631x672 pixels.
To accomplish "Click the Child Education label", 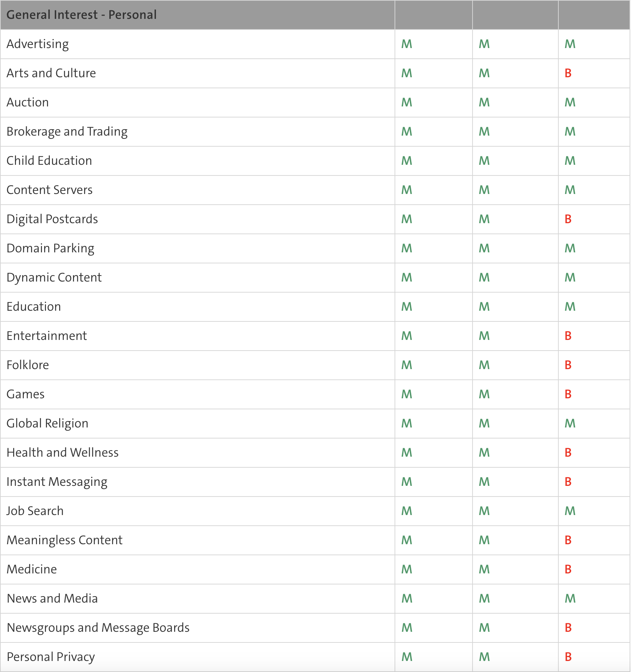I will [x=49, y=161].
